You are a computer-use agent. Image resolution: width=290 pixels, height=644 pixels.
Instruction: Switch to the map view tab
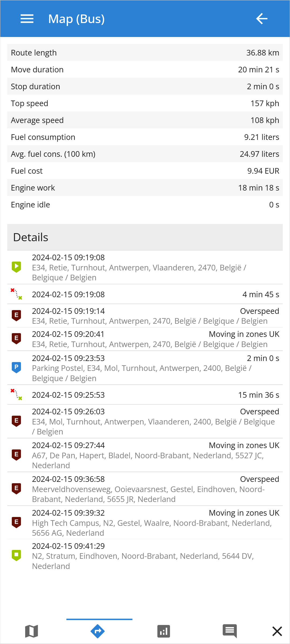pos(32,631)
